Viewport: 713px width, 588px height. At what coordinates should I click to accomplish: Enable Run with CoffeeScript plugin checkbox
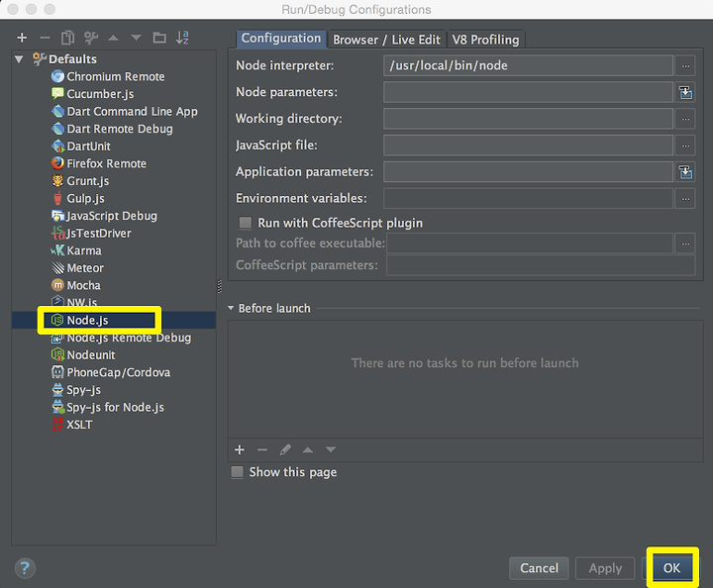point(246,223)
